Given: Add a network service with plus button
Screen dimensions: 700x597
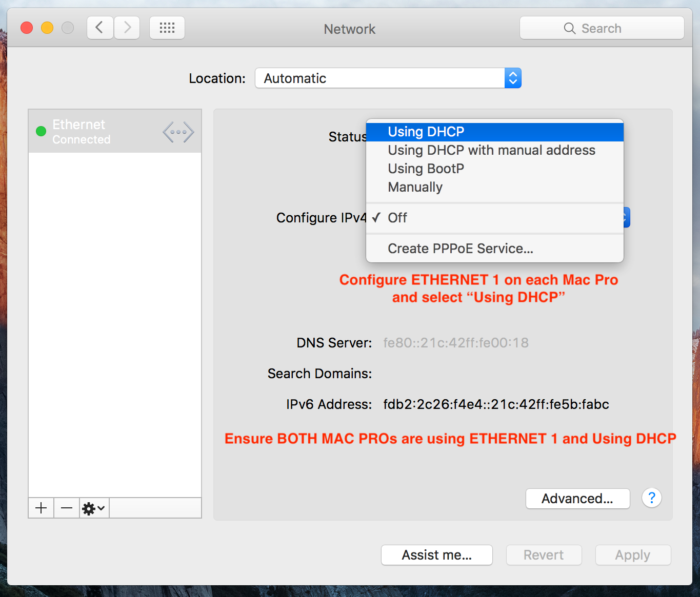Looking at the screenshot, I should [x=41, y=508].
